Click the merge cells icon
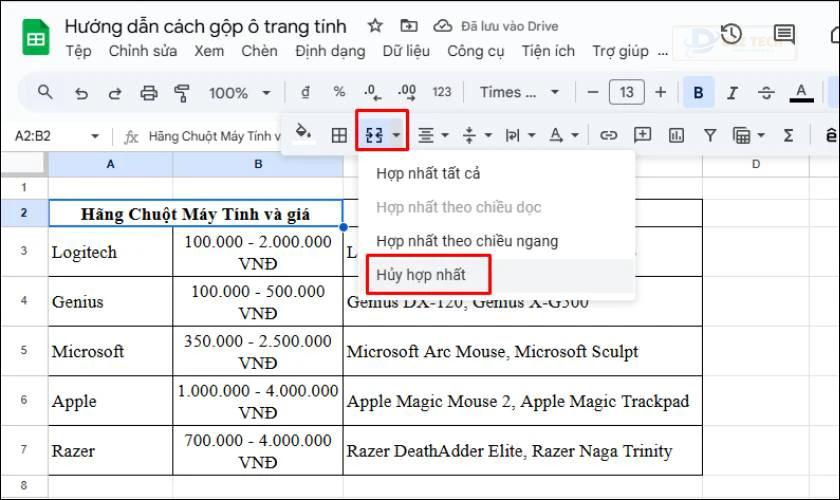Screen dimensions: 840x500 pos(374,135)
